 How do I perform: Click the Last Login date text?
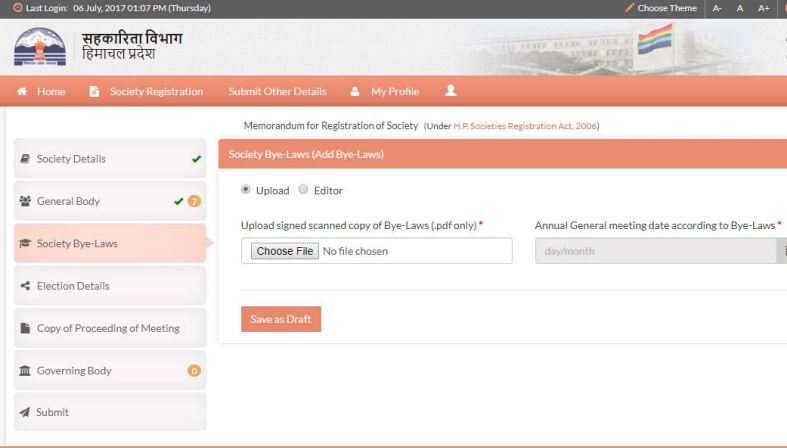(x=142, y=8)
